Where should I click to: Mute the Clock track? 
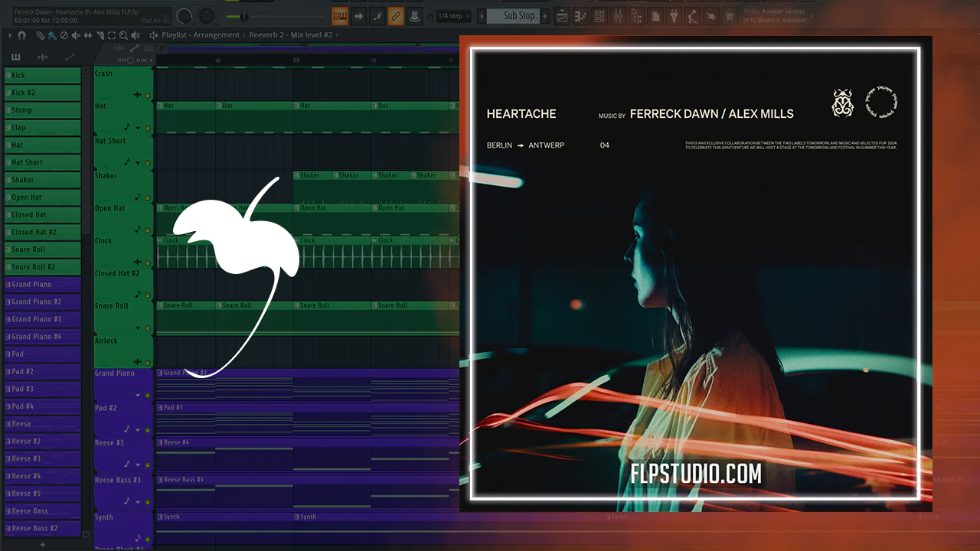(148, 262)
